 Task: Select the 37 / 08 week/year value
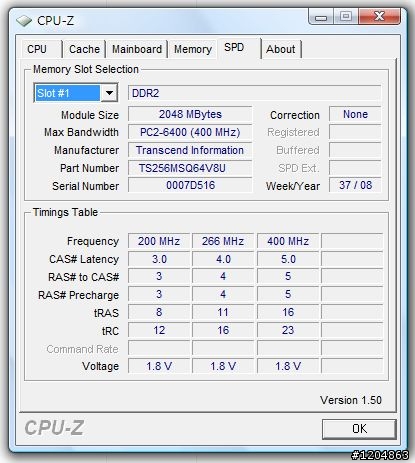coord(355,185)
